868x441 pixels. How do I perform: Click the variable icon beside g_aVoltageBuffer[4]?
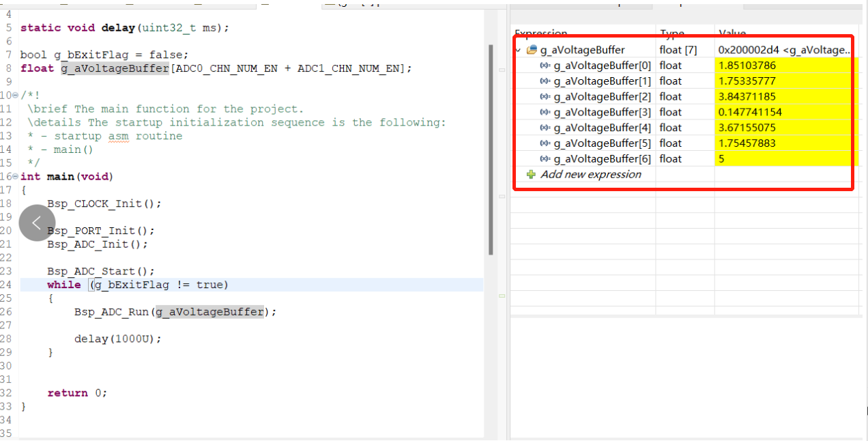pyautogui.click(x=545, y=128)
